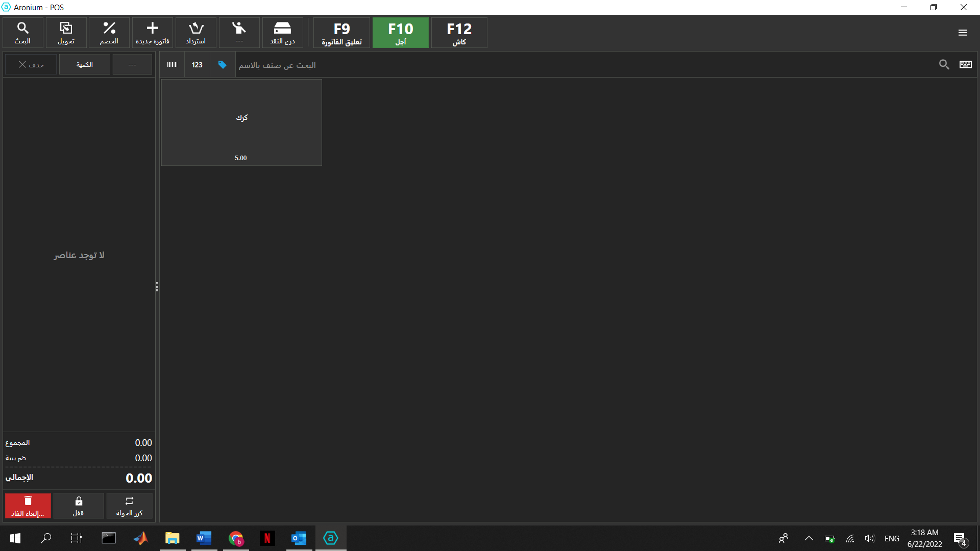Show the on-screen keyboard
Screen dimensions: 980x551
click(965, 64)
